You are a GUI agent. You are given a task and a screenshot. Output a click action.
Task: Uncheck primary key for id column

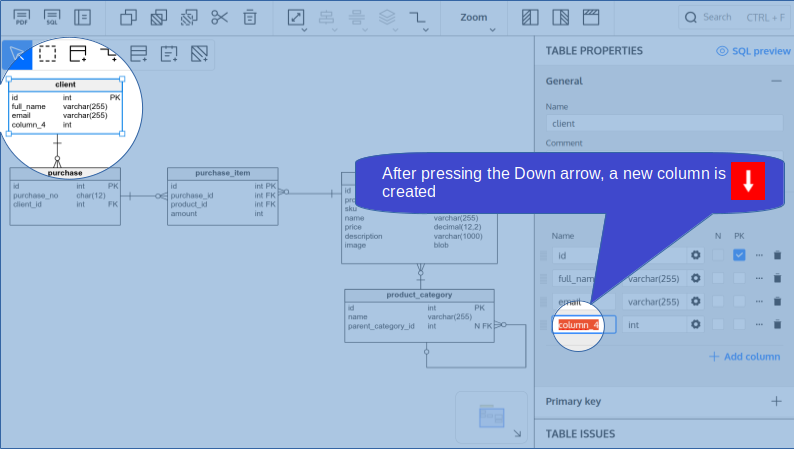tap(739, 255)
